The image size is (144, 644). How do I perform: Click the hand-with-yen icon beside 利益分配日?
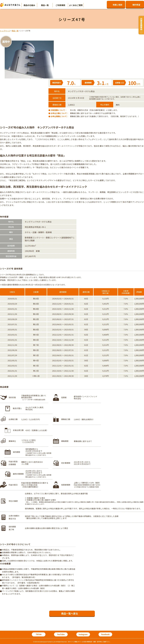3,485
